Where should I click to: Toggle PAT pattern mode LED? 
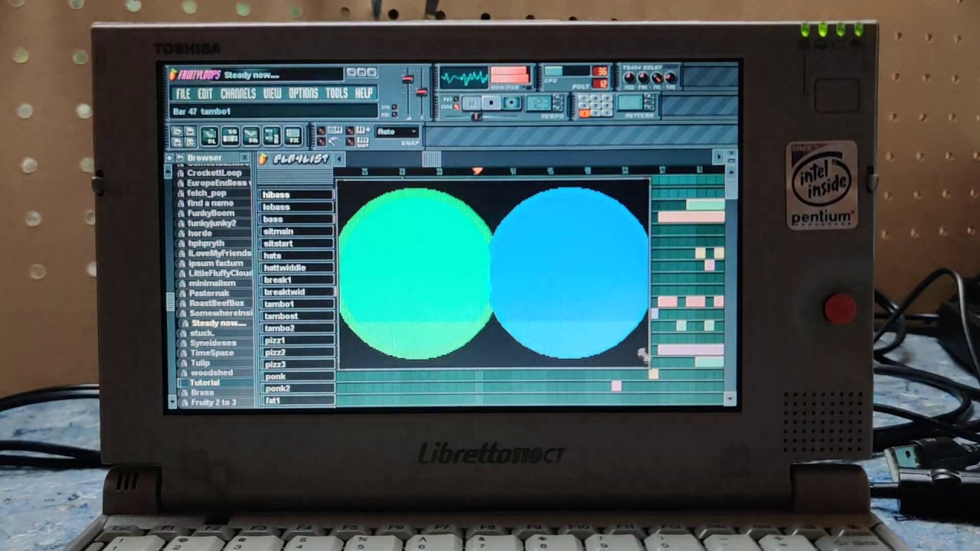point(456,99)
